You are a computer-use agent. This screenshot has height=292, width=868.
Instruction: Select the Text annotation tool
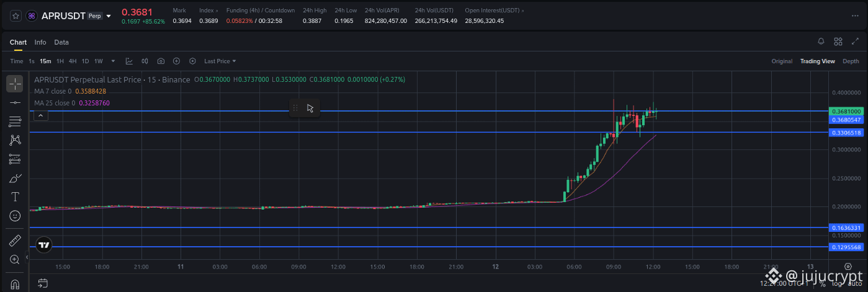(15, 197)
